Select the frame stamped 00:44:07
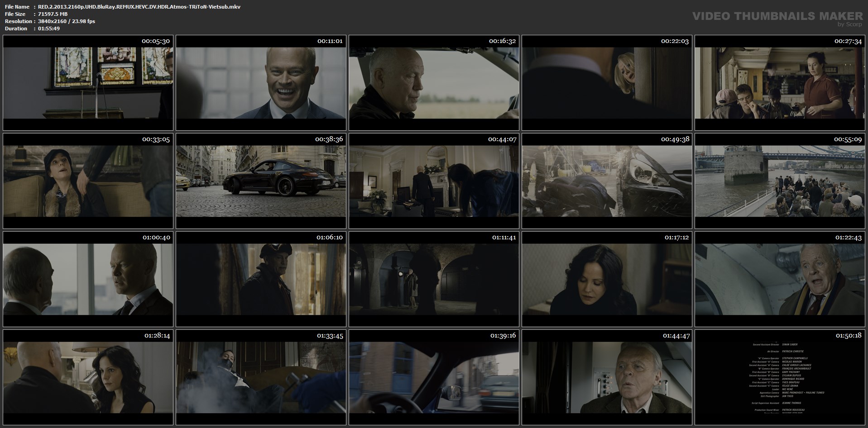The height and width of the screenshot is (428, 868). (434, 181)
